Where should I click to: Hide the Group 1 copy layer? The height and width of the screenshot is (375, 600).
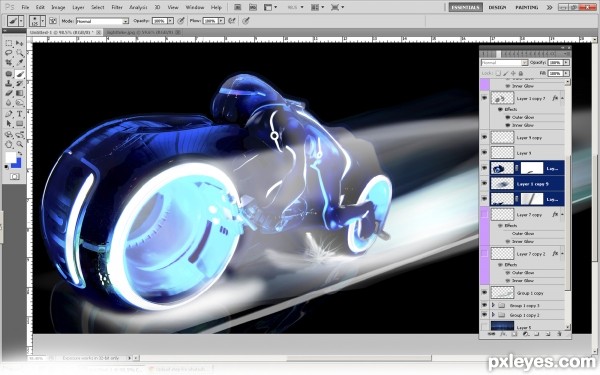pos(484,293)
